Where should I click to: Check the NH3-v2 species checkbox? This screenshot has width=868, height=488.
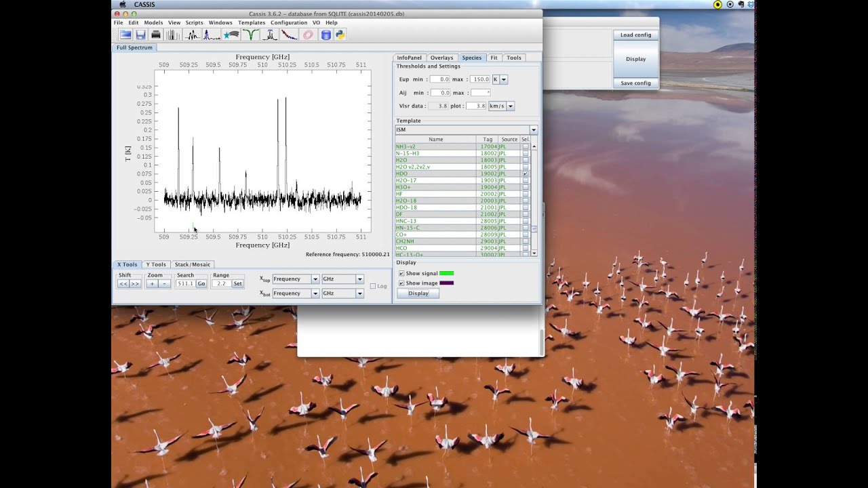point(526,146)
